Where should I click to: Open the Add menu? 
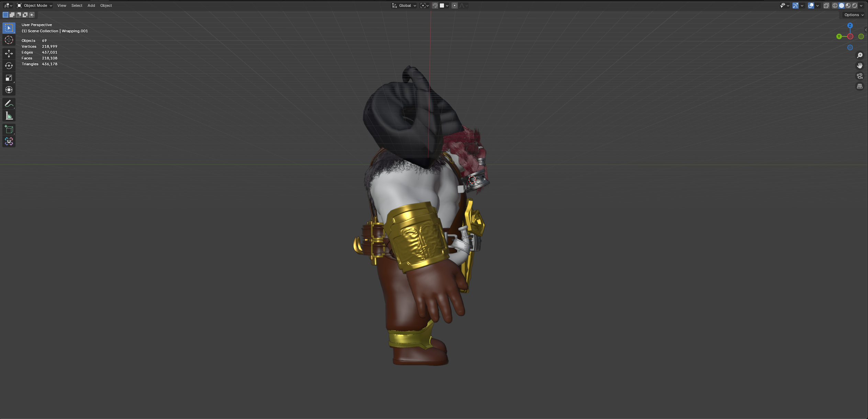click(x=91, y=5)
